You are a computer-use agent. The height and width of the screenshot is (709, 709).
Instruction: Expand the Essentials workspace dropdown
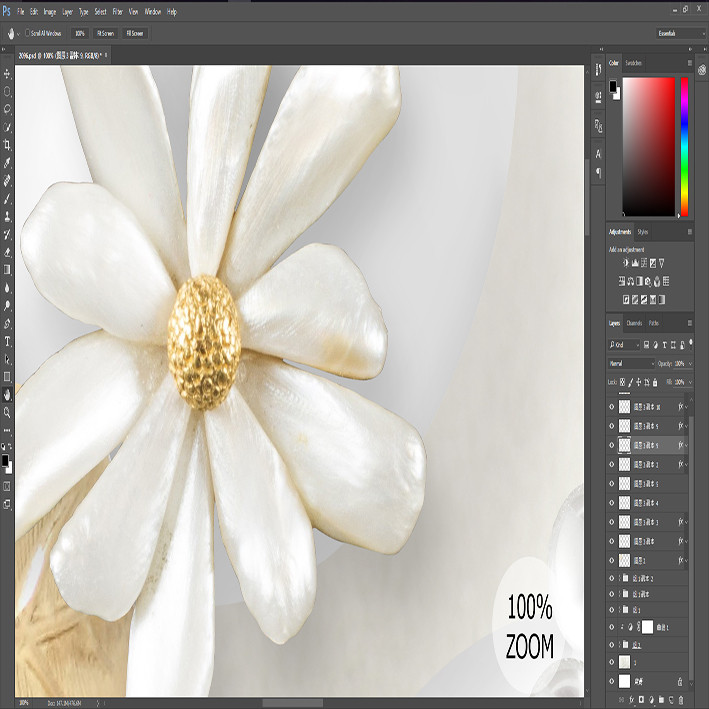pos(681,33)
